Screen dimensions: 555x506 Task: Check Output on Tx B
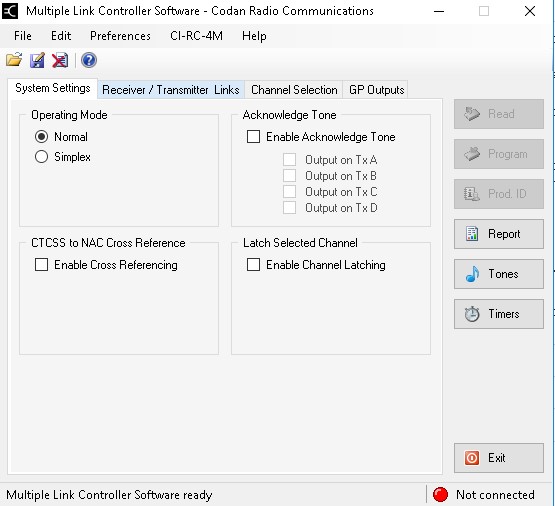[x=290, y=176]
